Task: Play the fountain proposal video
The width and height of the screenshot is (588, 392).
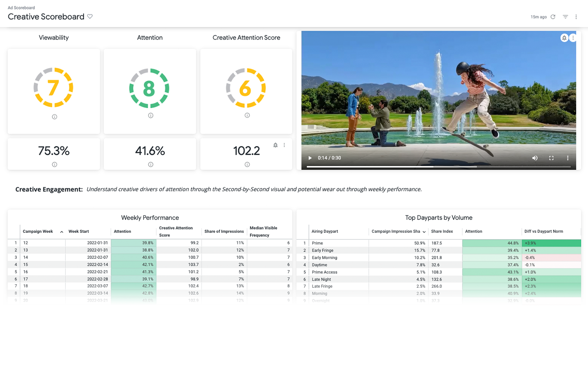Action: click(x=310, y=158)
